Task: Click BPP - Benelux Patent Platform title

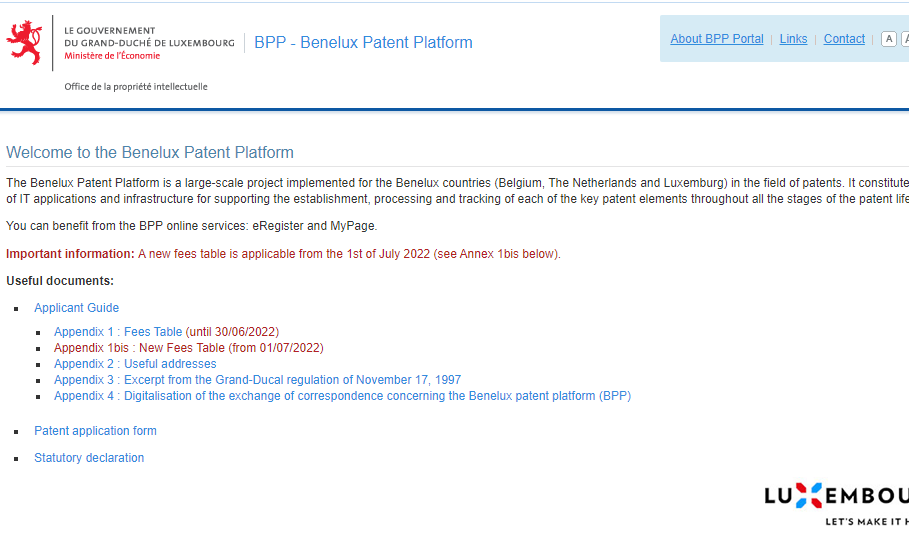Action: pyautogui.click(x=363, y=42)
